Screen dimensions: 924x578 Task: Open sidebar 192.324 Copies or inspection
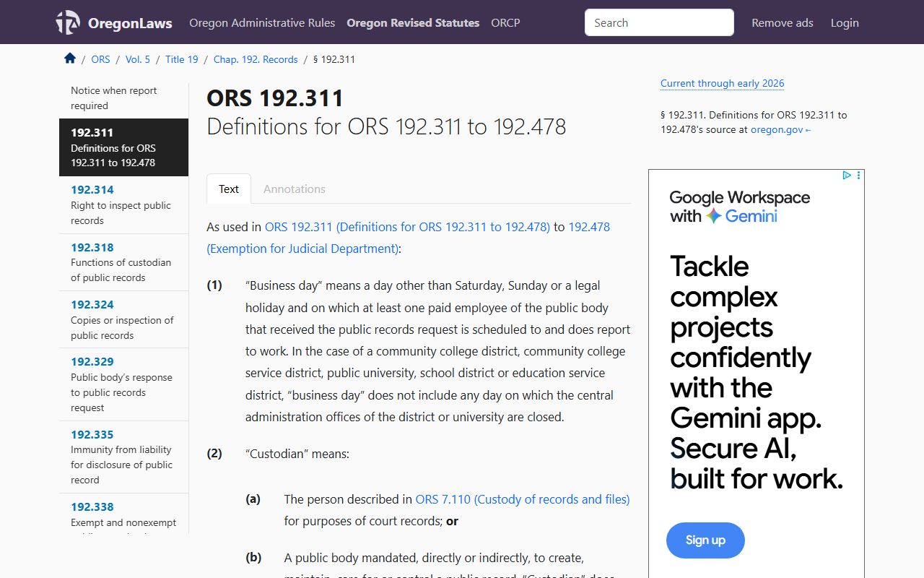123,319
